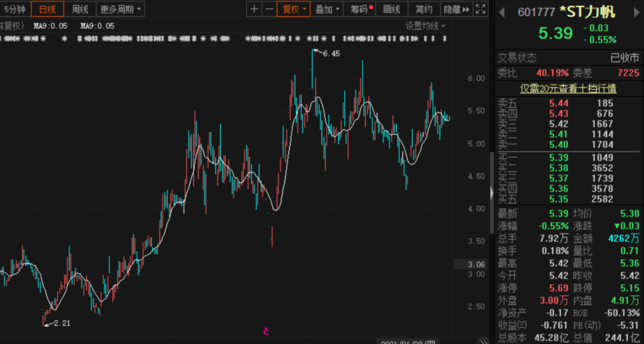Toggle 筹码 chip distribution display
Screen dimensions: 644x344
(x=360, y=9)
